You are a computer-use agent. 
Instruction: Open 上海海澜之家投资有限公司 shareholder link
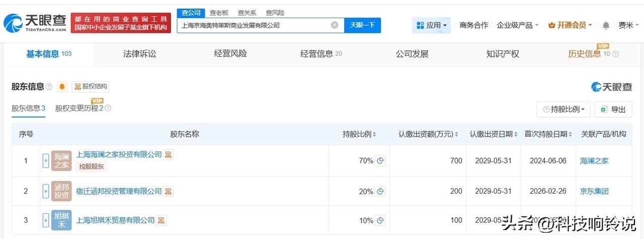click(x=119, y=154)
